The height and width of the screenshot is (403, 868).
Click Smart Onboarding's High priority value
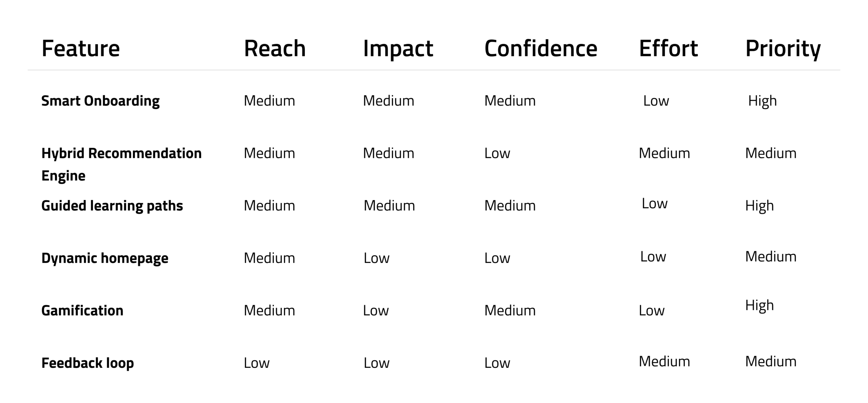point(762,101)
